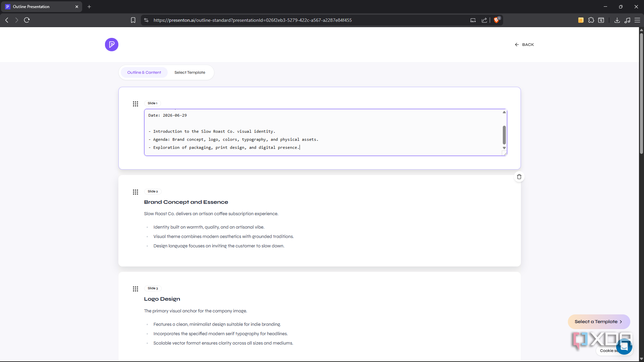
Task: Open the extensions puzzle menu
Action: point(591,20)
